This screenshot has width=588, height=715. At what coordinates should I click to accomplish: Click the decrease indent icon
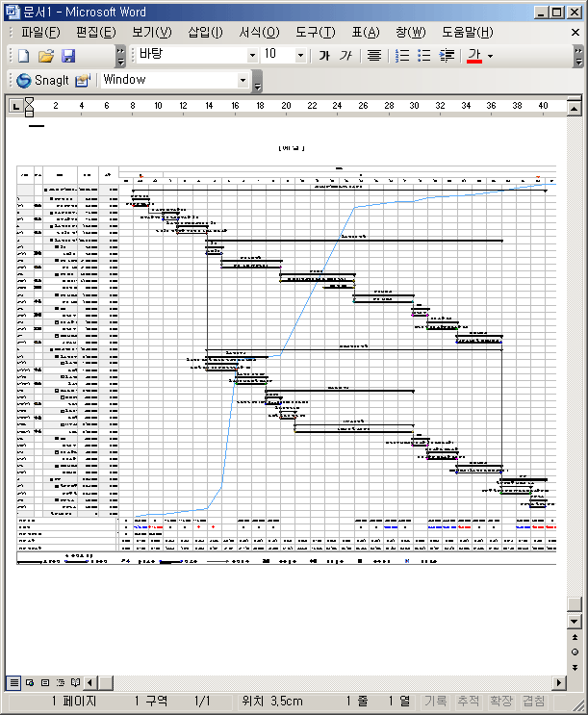(x=447, y=56)
